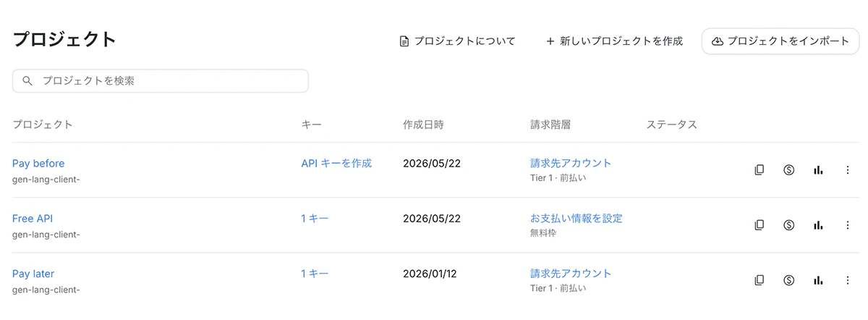
Task: Copy project ID for Pay later
Action: pos(759,280)
